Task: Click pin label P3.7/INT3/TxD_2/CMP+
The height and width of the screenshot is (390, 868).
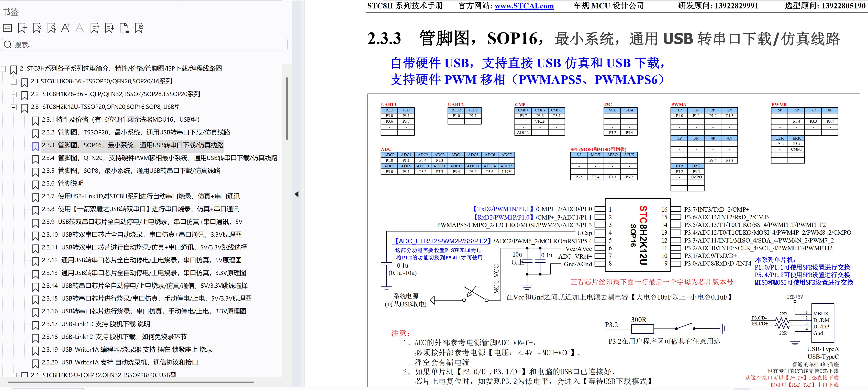Action: tap(717, 210)
